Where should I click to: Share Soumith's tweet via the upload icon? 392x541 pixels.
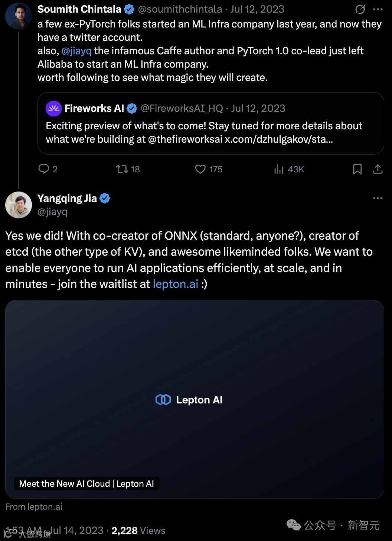click(x=378, y=169)
